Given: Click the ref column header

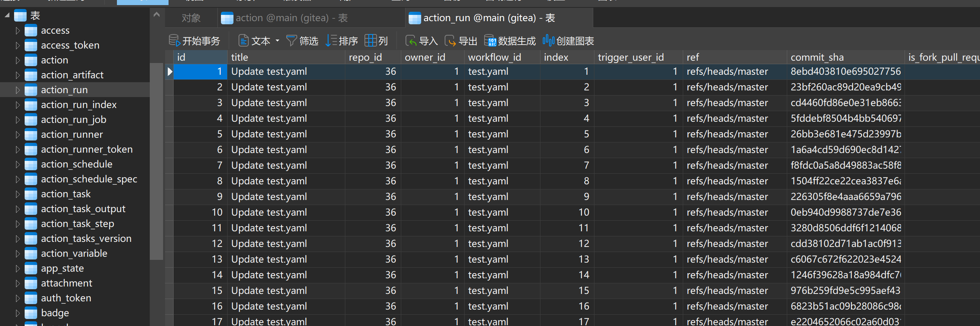Looking at the screenshot, I should [735, 57].
